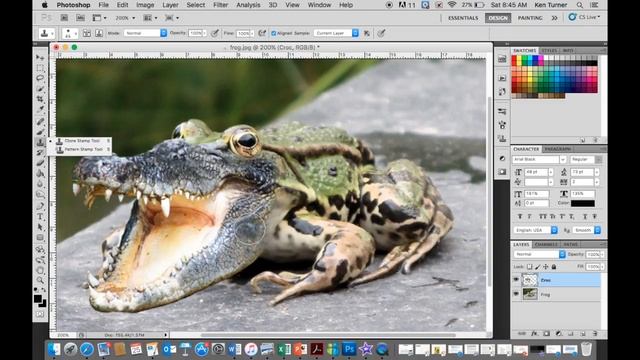This screenshot has width=640, height=360.
Task: Toggle Quick Mask mode
Action: coord(40,314)
